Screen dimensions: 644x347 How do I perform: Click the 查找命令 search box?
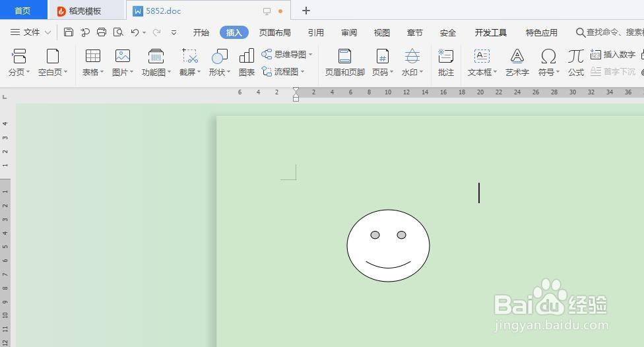[610, 32]
